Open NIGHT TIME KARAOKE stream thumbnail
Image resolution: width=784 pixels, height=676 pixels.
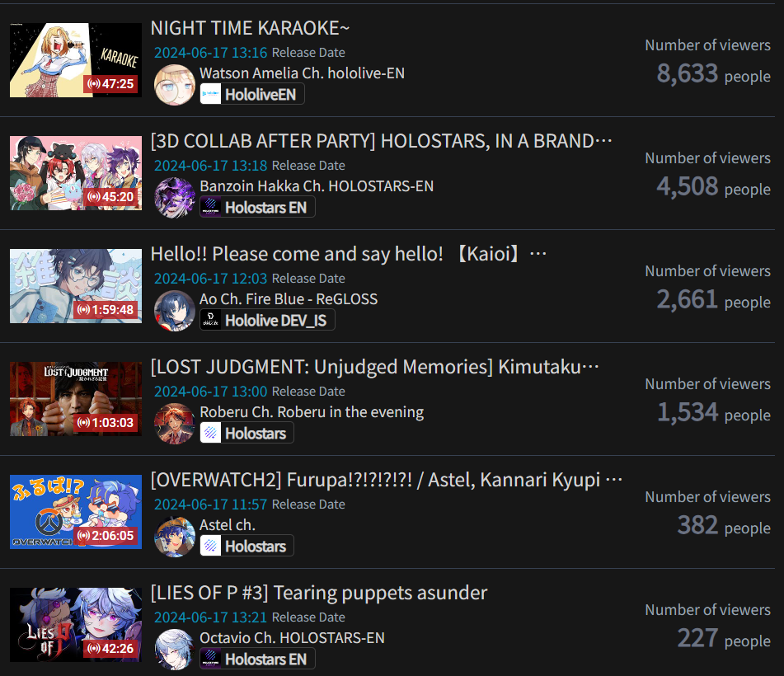pyautogui.click(x=76, y=60)
